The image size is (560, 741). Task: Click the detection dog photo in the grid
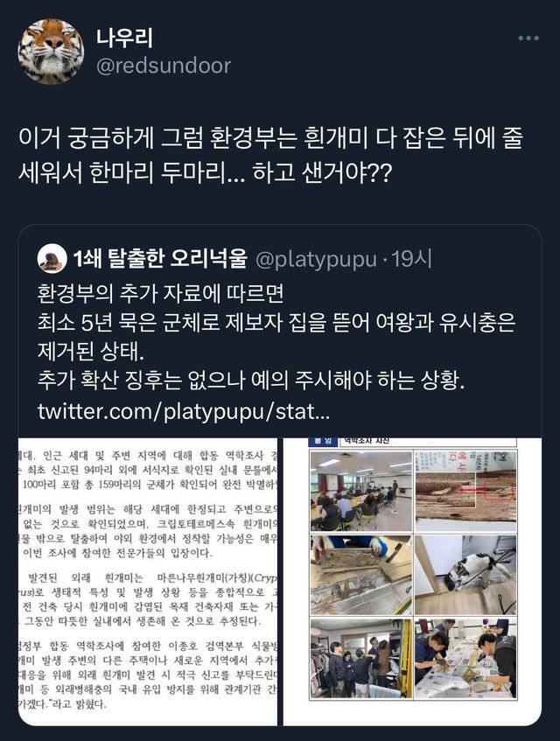pyautogui.click(x=465, y=575)
